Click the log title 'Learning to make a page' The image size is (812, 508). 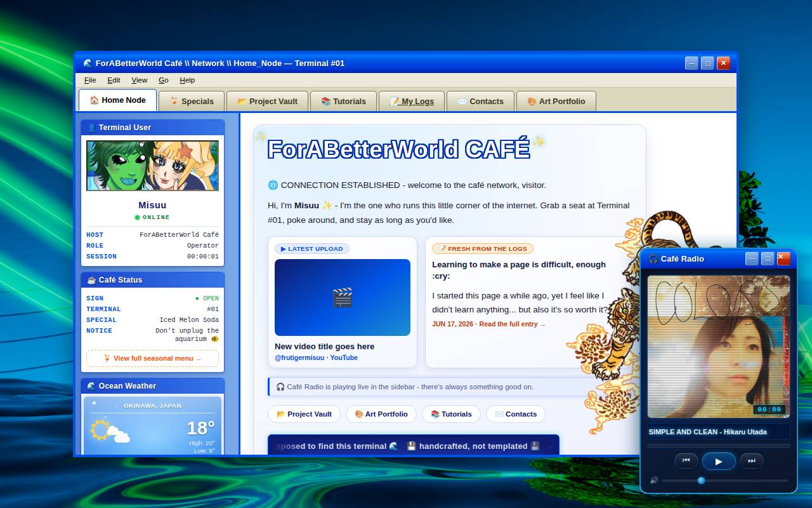click(x=519, y=270)
